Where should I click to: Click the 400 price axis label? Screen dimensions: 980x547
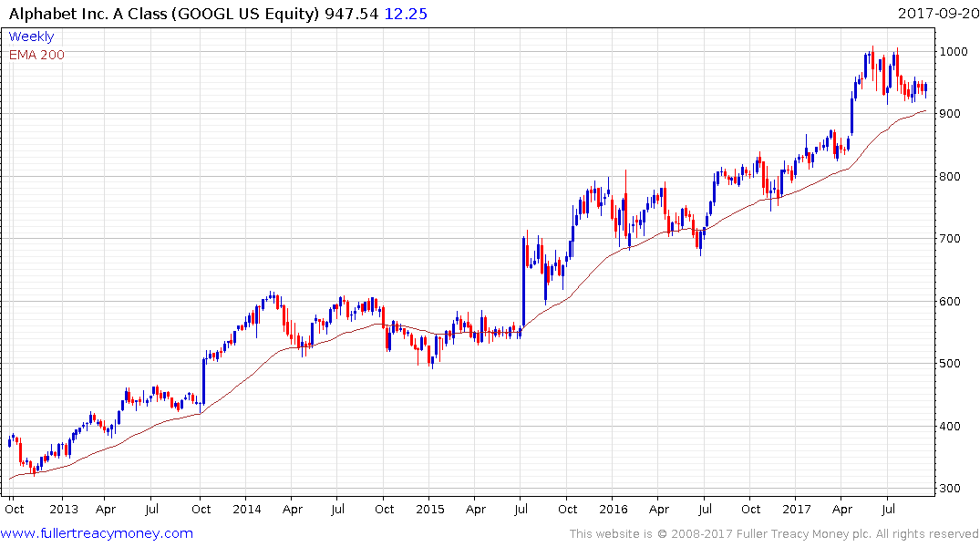coord(950,427)
